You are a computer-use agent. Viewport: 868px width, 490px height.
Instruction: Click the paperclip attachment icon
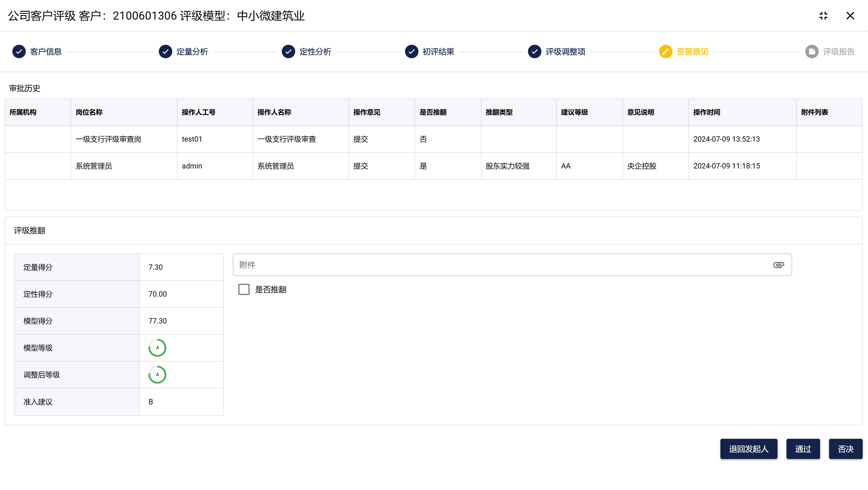[778, 265]
